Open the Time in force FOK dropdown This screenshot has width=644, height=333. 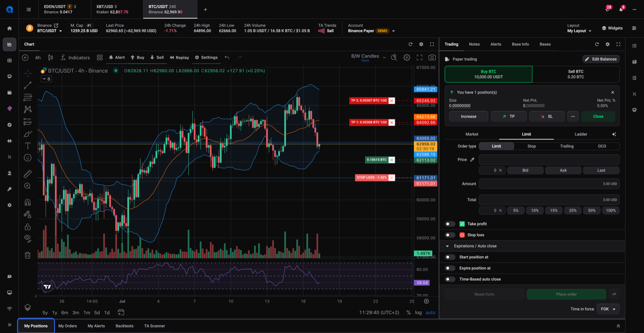pos(608,309)
